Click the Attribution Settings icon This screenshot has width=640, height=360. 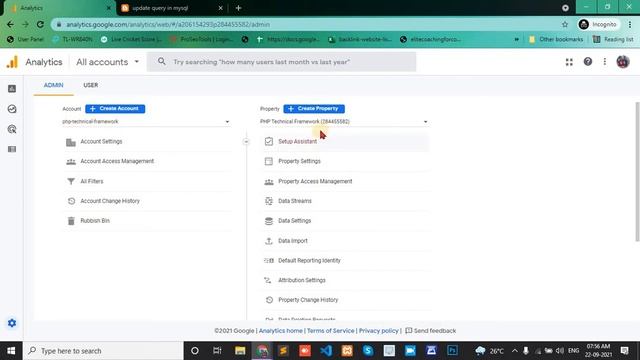click(x=268, y=280)
